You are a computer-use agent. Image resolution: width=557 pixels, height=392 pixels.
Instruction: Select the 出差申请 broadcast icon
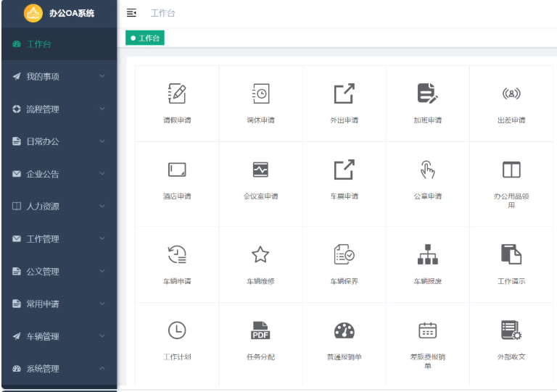(x=511, y=93)
